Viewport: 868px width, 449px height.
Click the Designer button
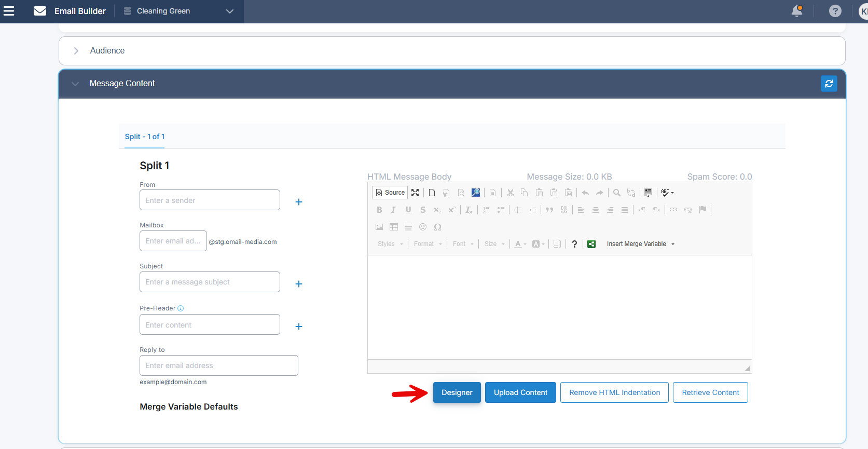click(457, 392)
